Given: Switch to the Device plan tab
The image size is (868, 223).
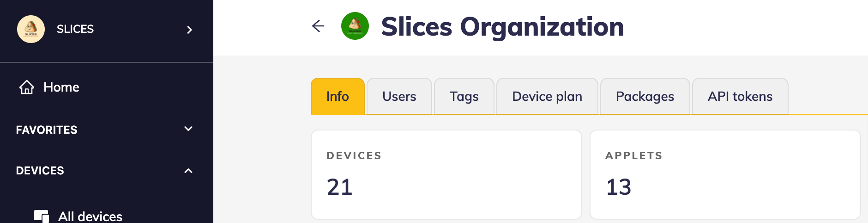Looking at the screenshot, I should point(547,96).
